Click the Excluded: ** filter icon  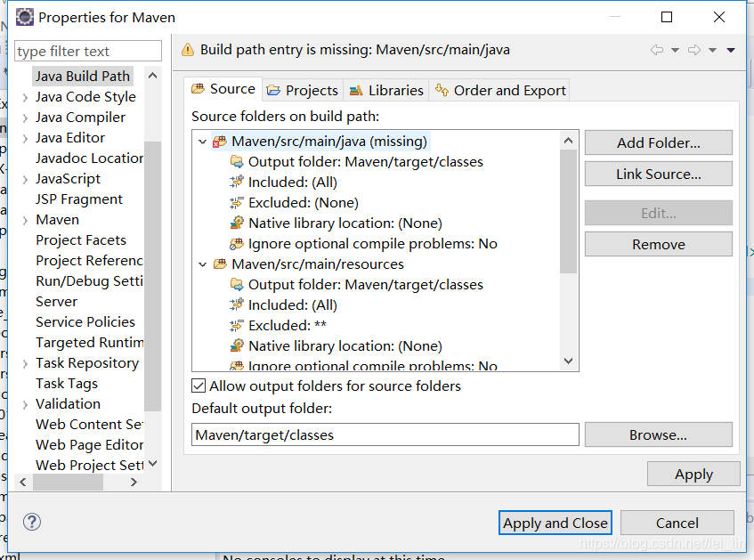click(x=237, y=325)
